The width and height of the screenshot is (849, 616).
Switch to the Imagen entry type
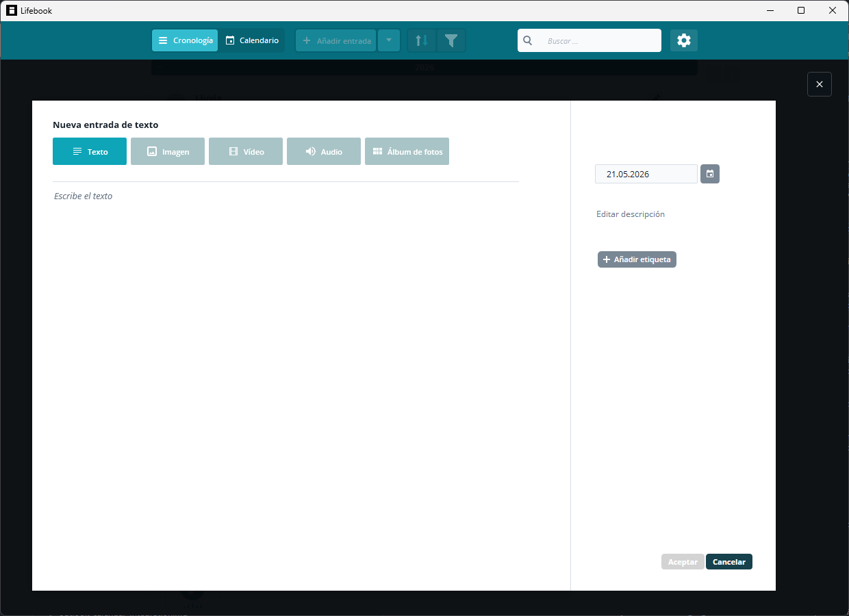coord(168,151)
